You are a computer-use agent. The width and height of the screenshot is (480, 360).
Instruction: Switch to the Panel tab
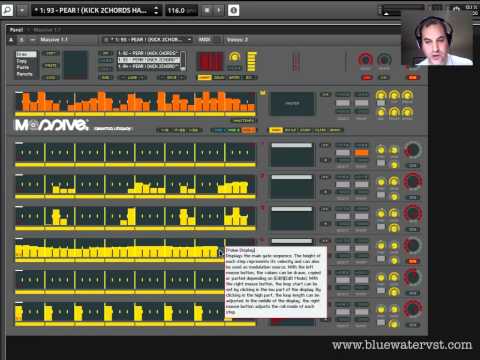tap(16, 30)
